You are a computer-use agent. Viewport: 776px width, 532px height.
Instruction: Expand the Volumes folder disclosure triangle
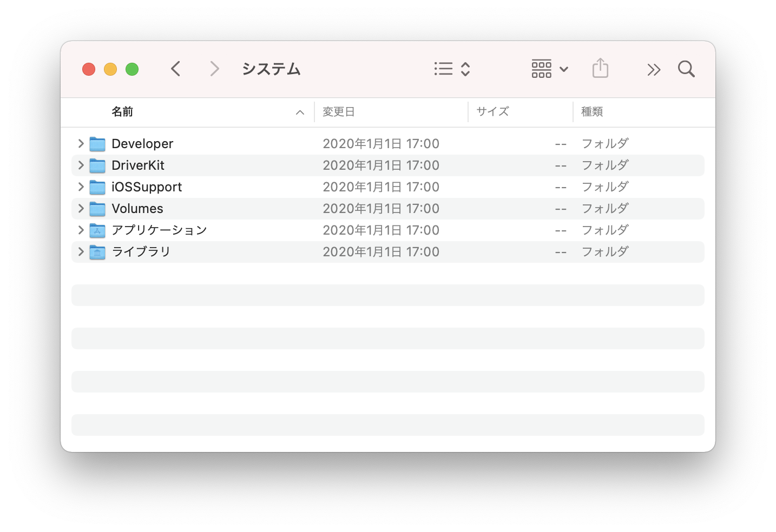[80, 208]
